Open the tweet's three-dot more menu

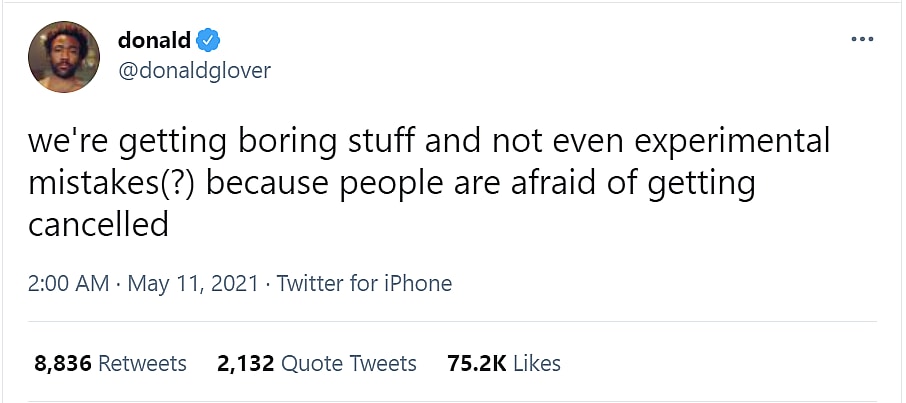coord(862,40)
